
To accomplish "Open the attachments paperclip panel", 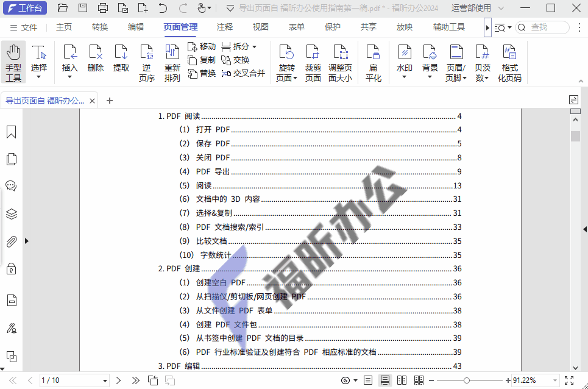I will [11, 241].
